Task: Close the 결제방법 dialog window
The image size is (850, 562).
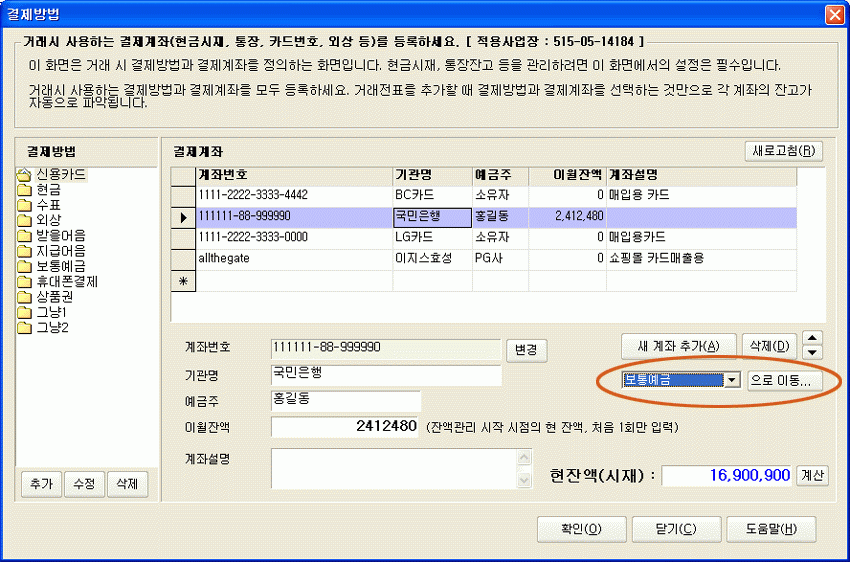Action: coord(834,14)
